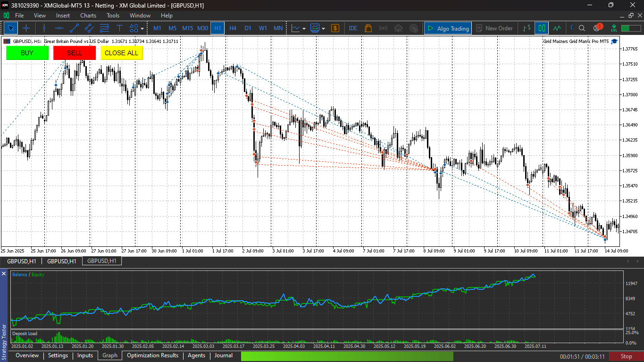Switch chart to line chart mode
This screenshot has width=644, height=362.
pos(557,28)
